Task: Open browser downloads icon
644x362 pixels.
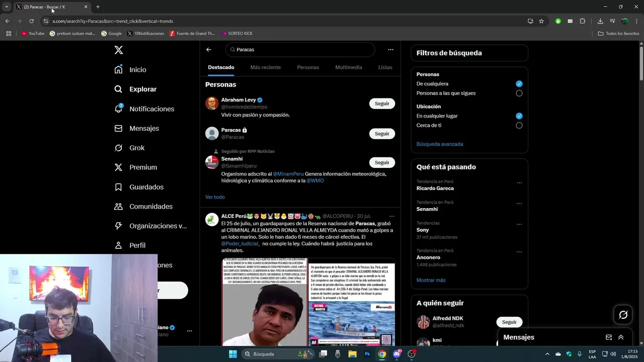Action: tap(600, 21)
